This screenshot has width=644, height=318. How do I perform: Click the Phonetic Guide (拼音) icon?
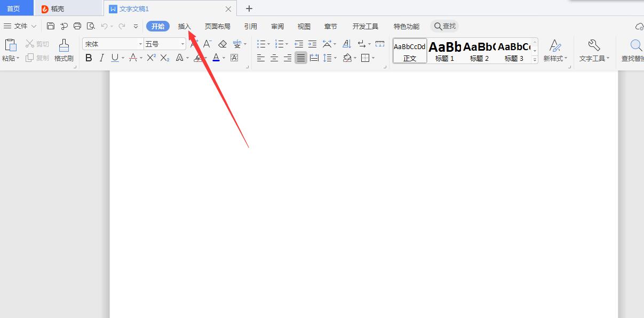(237, 44)
